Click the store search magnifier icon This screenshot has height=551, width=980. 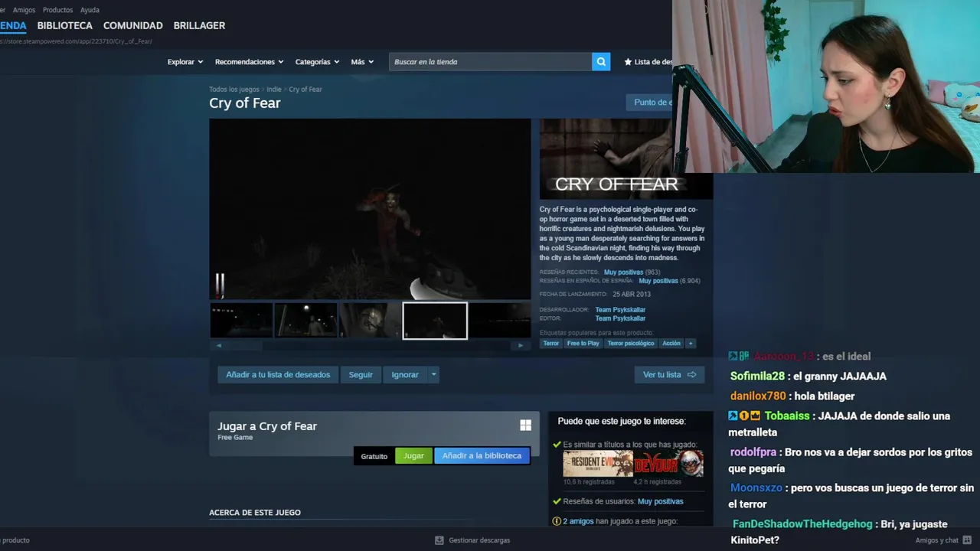[x=601, y=62]
